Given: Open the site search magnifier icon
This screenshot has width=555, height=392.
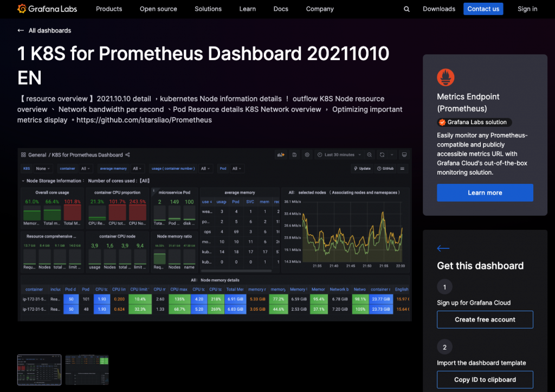Looking at the screenshot, I should click(406, 9).
